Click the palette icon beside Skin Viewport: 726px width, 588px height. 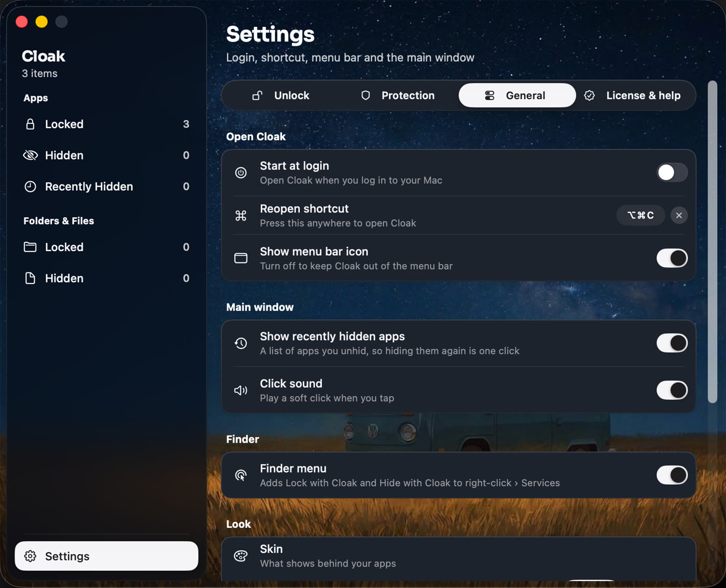(241, 556)
